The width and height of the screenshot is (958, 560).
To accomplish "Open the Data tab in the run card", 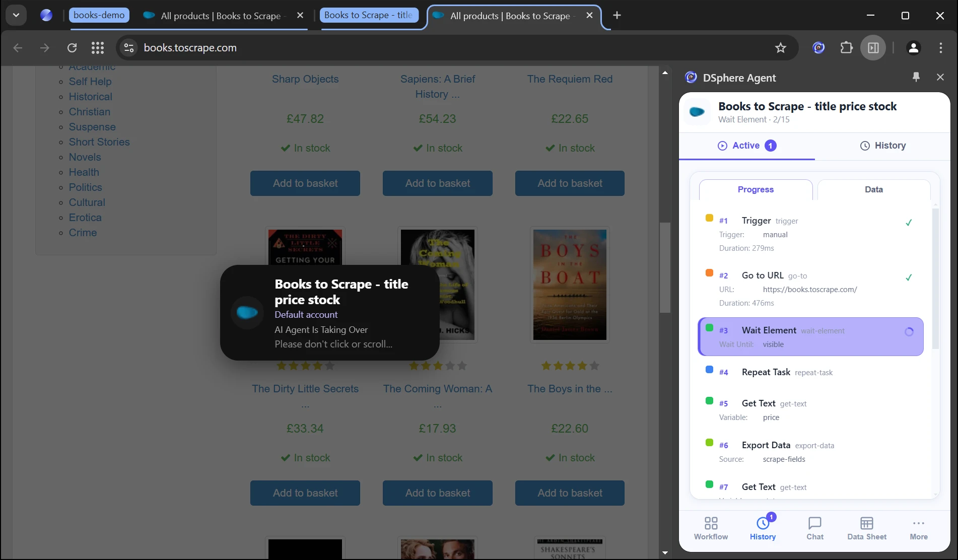I will [x=874, y=189].
